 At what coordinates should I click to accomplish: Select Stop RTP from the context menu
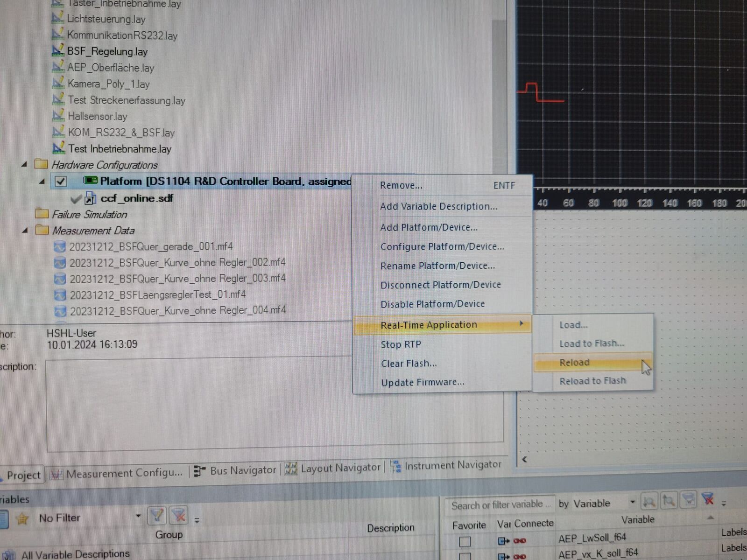(401, 344)
